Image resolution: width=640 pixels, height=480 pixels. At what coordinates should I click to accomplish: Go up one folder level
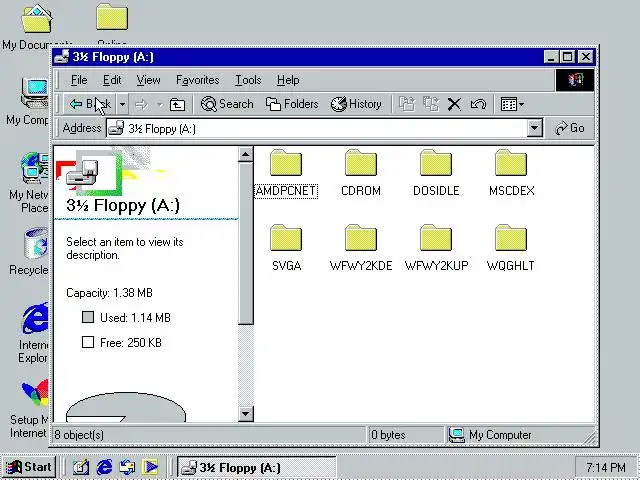(177, 104)
